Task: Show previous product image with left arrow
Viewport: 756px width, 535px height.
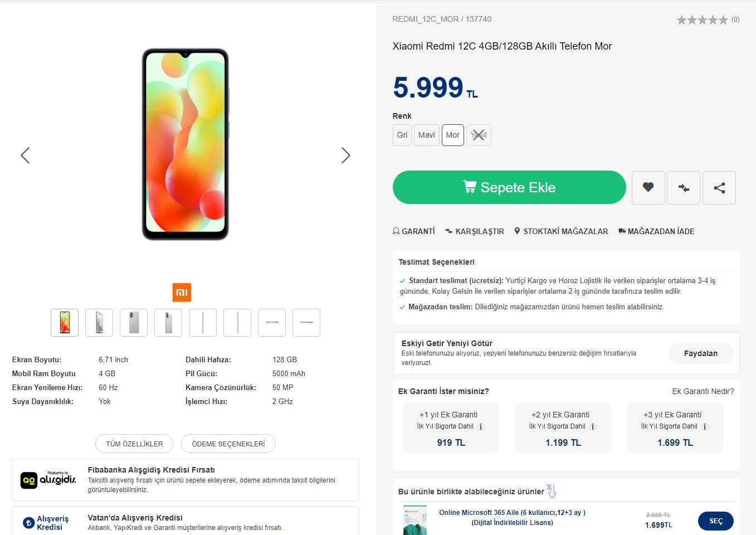Action: tap(25, 155)
